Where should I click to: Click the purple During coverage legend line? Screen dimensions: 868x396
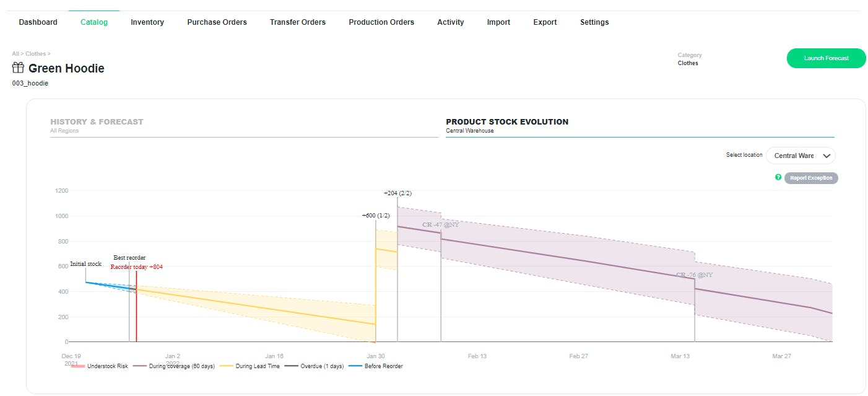(x=139, y=366)
